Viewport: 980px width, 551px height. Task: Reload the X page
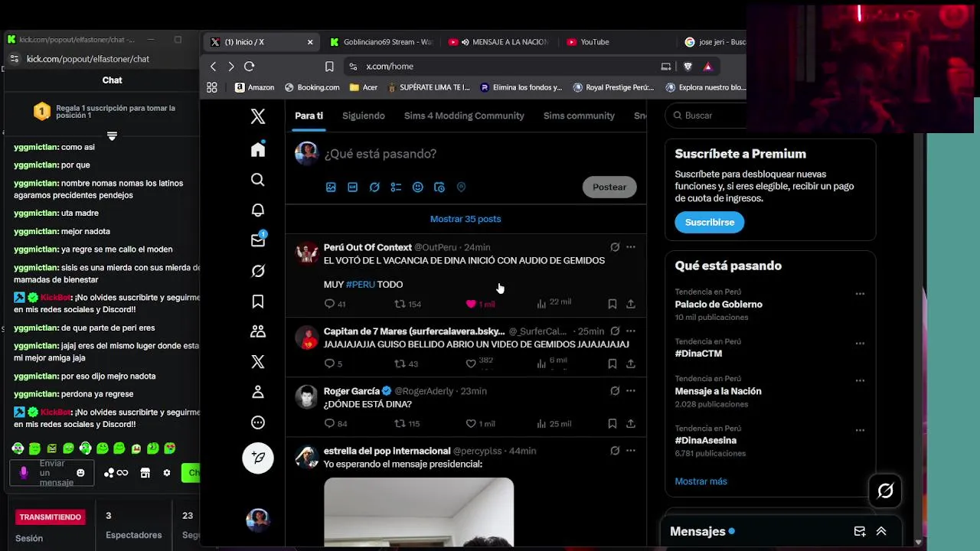click(x=249, y=67)
